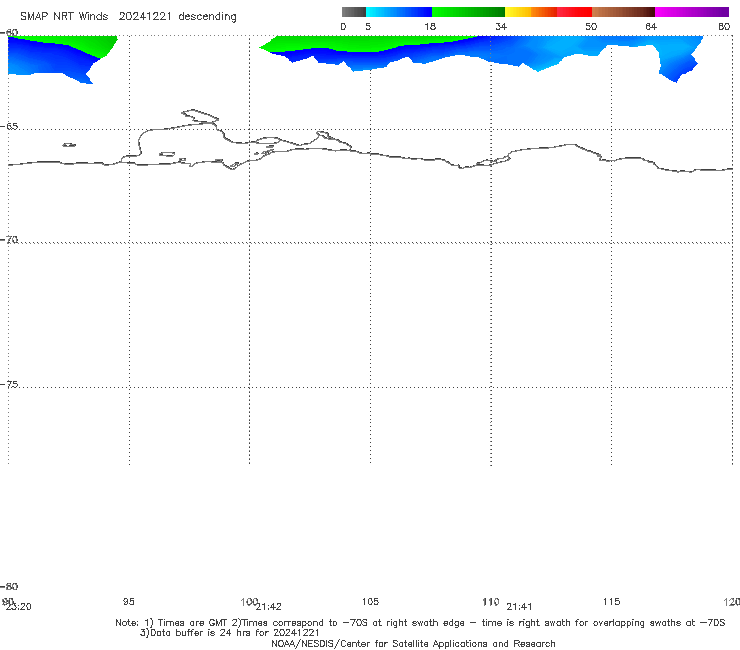Click the '-65' latitude label

click(9, 127)
